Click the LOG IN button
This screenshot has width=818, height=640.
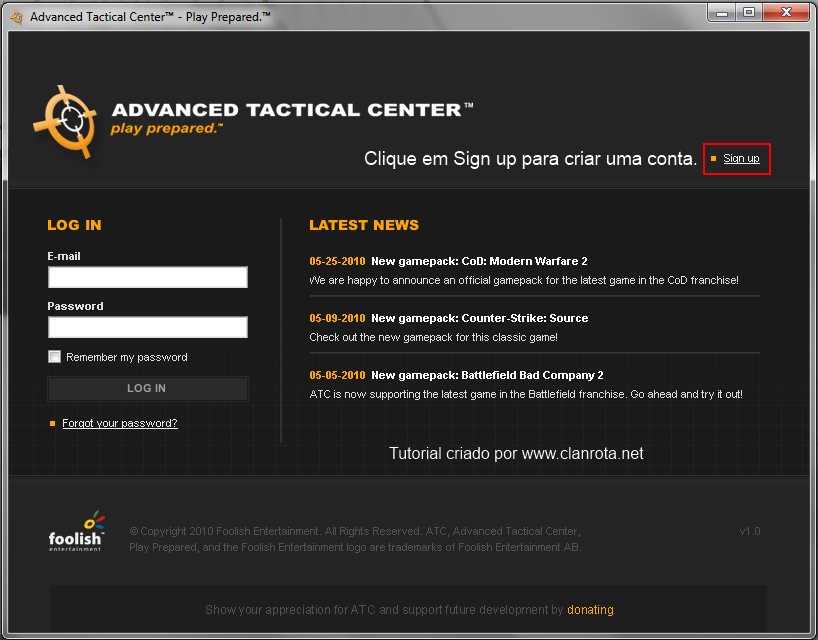(x=148, y=389)
